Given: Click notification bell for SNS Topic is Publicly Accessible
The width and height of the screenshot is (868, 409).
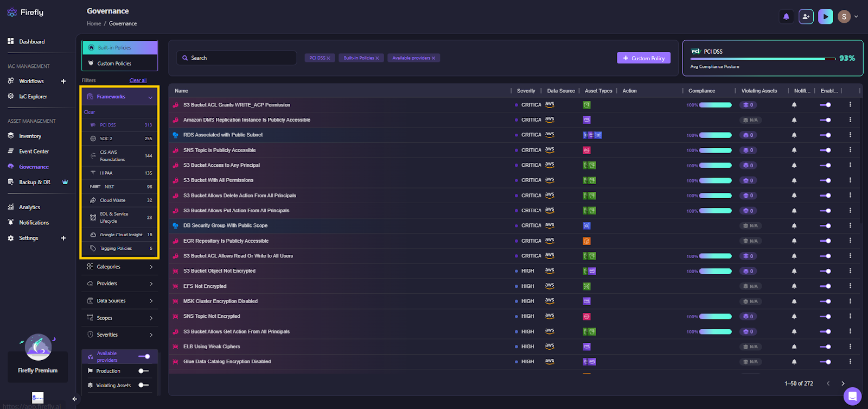Looking at the screenshot, I should click(794, 150).
